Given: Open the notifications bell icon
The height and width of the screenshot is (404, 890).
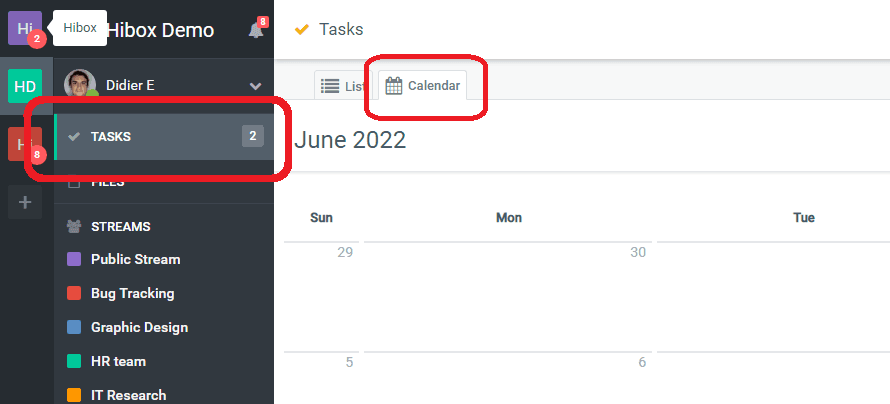Looking at the screenshot, I should coord(256,30).
